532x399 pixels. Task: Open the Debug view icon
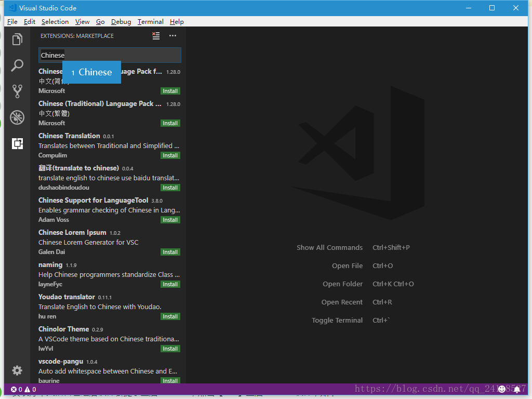17,117
